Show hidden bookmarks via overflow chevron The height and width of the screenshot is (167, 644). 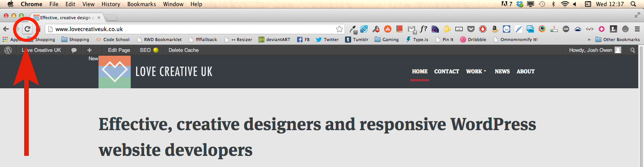click(589, 40)
